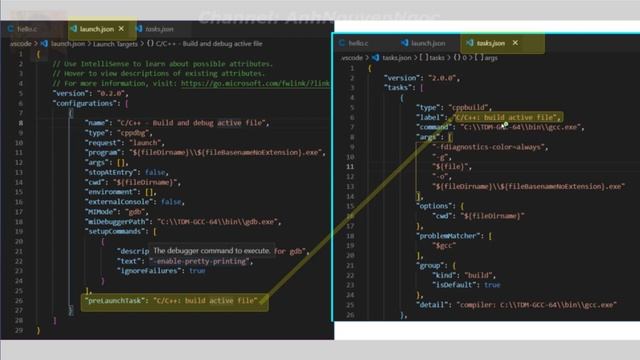Click "preLaunchTask" line in launch.json
The height and width of the screenshot is (360, 640).
pyautogui.click(x=171, y=301)
